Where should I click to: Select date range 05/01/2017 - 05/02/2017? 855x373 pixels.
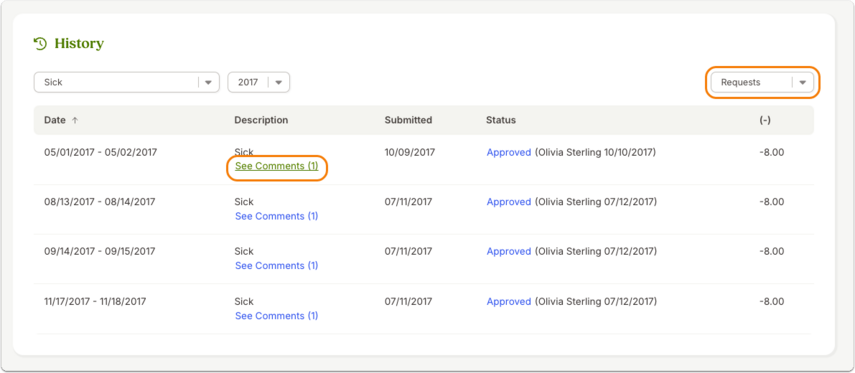pyautogui.click(x=100, y=153)
